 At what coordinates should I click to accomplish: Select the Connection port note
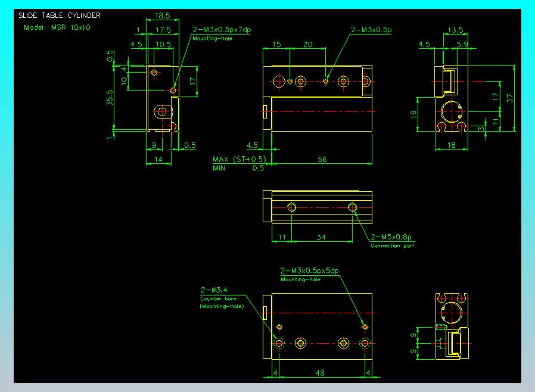[x=393, y=245]
